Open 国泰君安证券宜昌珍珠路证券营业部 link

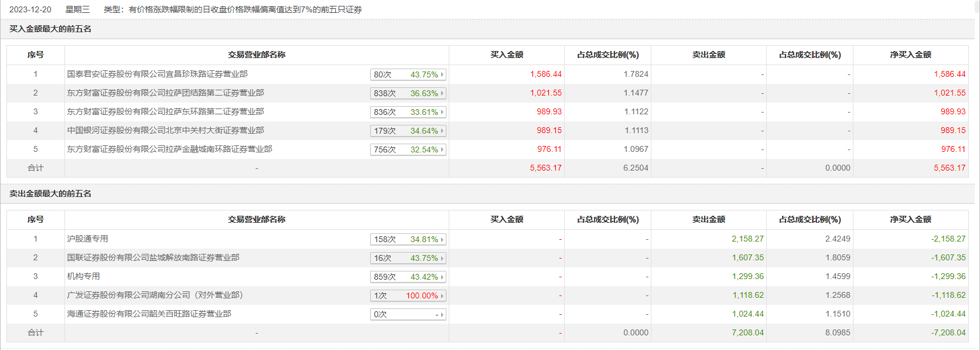157,74
